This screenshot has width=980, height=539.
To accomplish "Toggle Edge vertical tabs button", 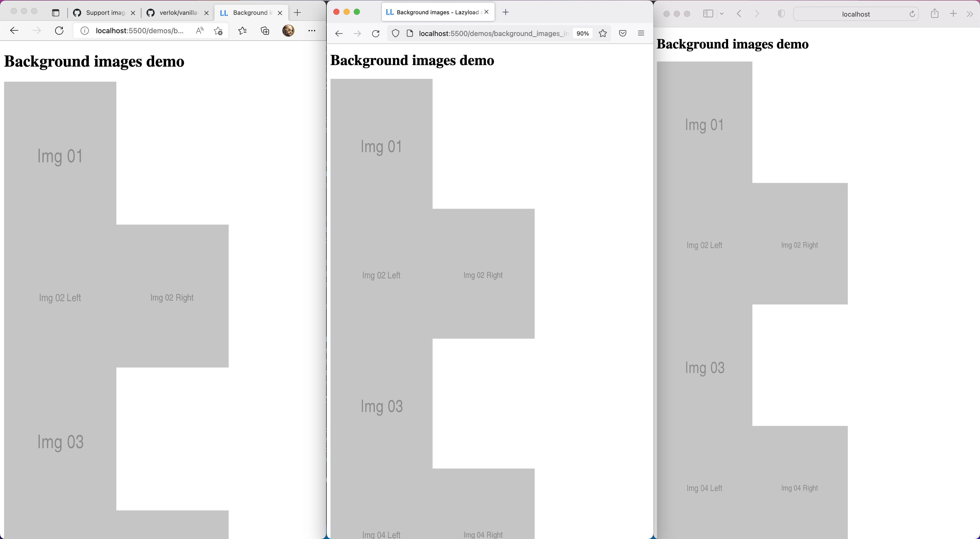I will pyautogui.click(x=56, y=13).
